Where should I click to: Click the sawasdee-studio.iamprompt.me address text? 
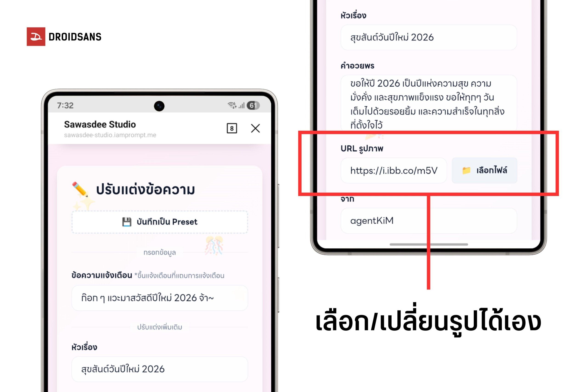tap(110, 135)
